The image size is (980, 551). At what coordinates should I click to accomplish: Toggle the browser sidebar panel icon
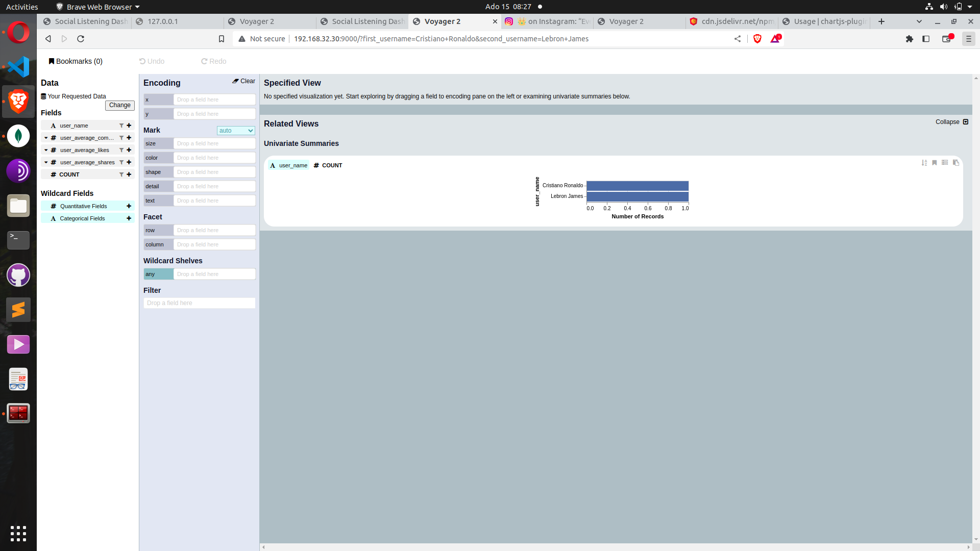(x=926, y=39)
